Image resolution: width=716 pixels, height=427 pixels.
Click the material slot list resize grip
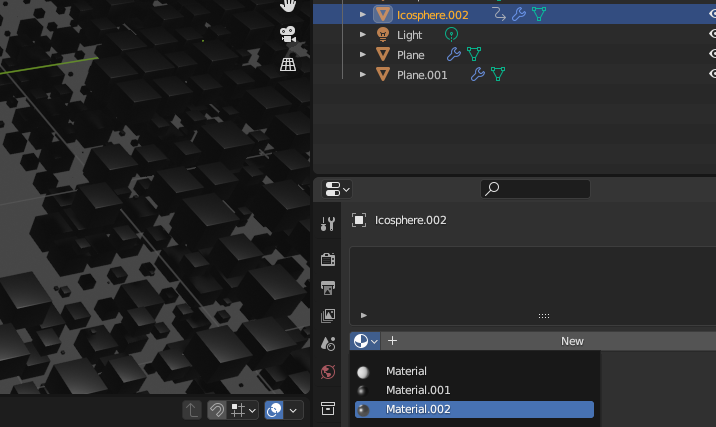click(x=543, y=316)
